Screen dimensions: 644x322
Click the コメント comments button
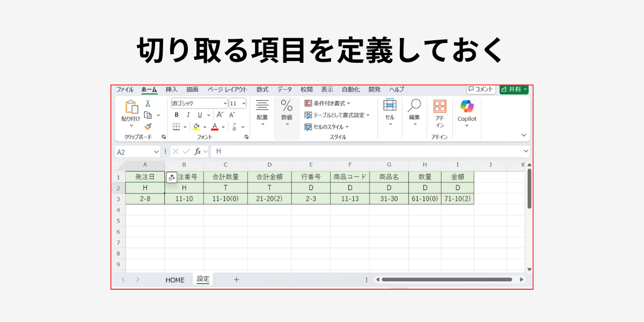pos(480,90)
